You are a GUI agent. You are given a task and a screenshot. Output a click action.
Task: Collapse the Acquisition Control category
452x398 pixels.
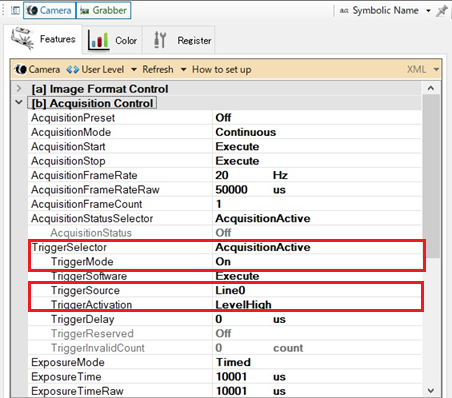[19, 103]
